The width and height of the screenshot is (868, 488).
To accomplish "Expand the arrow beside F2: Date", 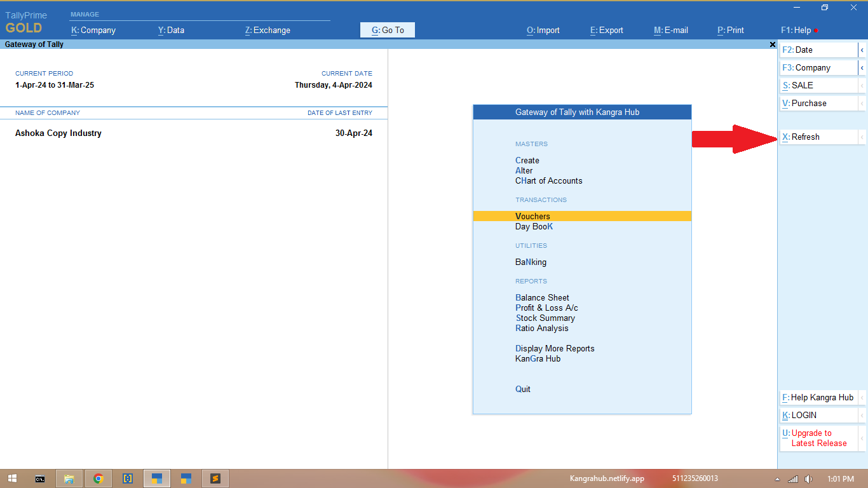I will pyautogui.click(x=862, y=50).
